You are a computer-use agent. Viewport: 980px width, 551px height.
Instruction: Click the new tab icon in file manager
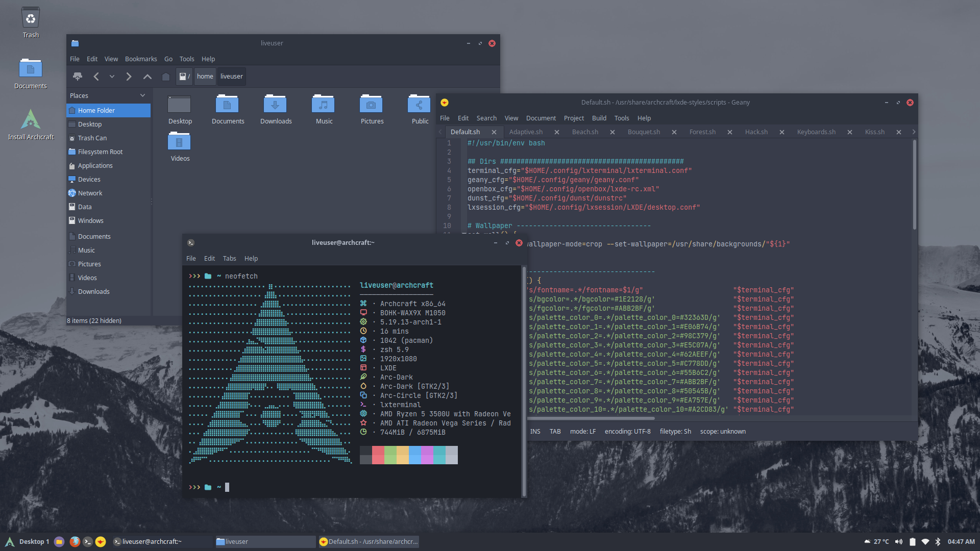78,77
